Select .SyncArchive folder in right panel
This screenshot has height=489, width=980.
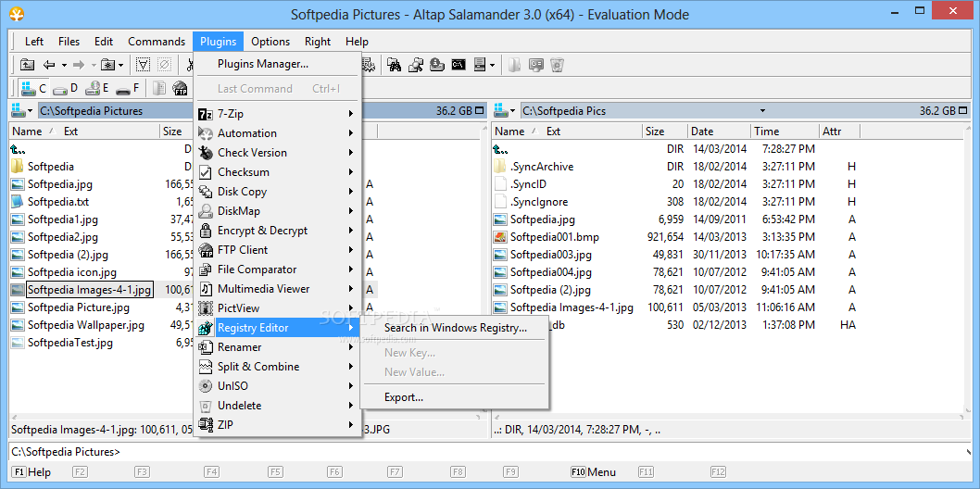541,167
